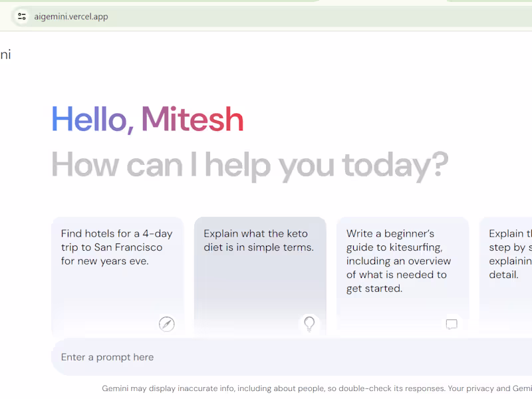The height and width of the screenshot is (399, 532).
Task: Select the 'Explain what the keto diet' card
Action: click(x=260, y=277)
